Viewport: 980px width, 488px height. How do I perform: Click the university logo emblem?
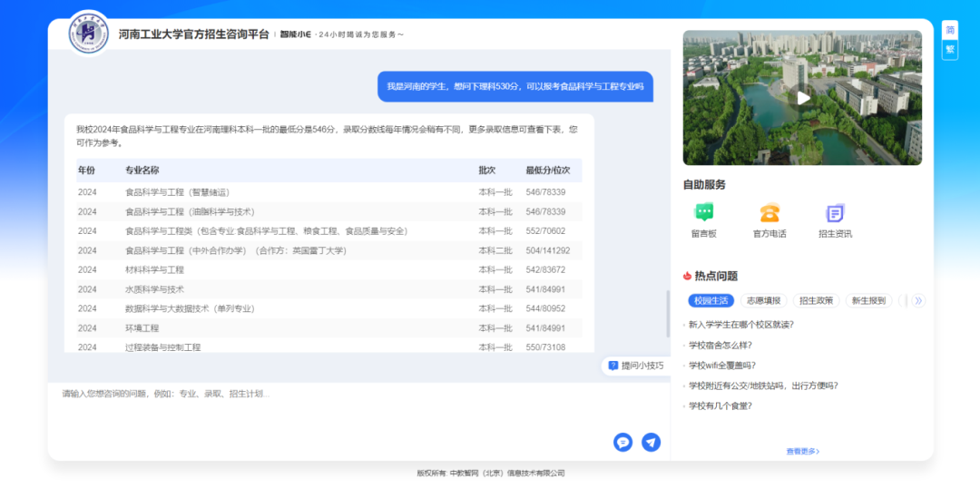pos(89,34)
